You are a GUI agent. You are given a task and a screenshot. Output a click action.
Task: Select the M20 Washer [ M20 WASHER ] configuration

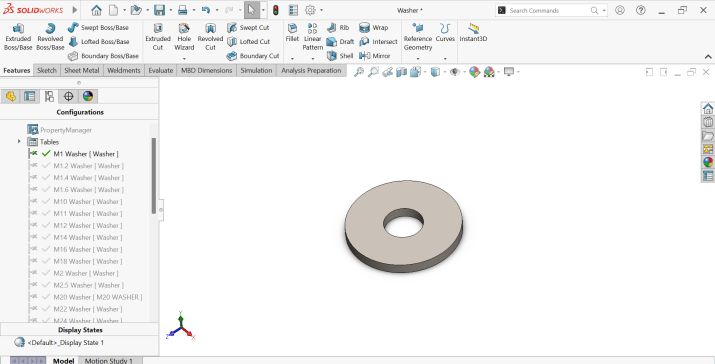(x=98, y=297)
